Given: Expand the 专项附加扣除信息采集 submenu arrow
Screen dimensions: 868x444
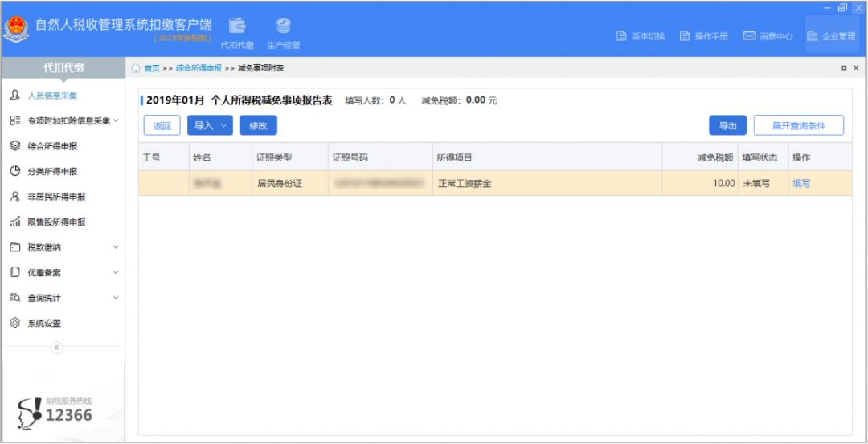Looking at the screenshot, I should (x=116, y=120).
